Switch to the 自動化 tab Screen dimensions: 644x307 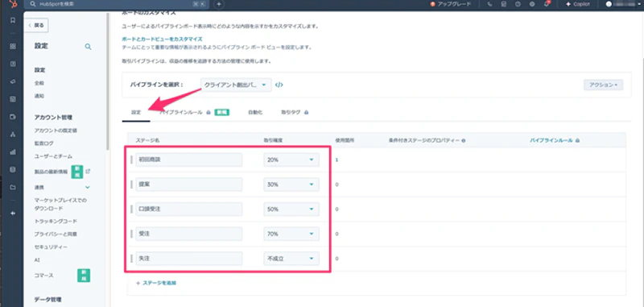255,112
